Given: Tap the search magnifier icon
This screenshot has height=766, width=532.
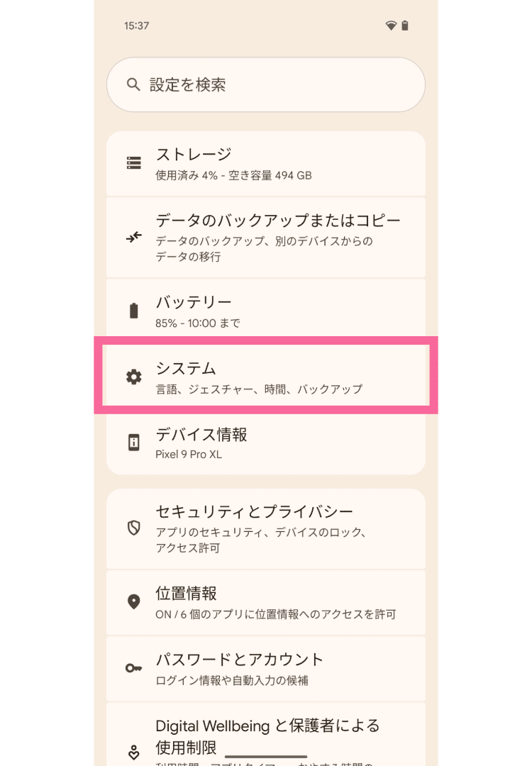Looking at the screenshot, I should tap(133, 85).
